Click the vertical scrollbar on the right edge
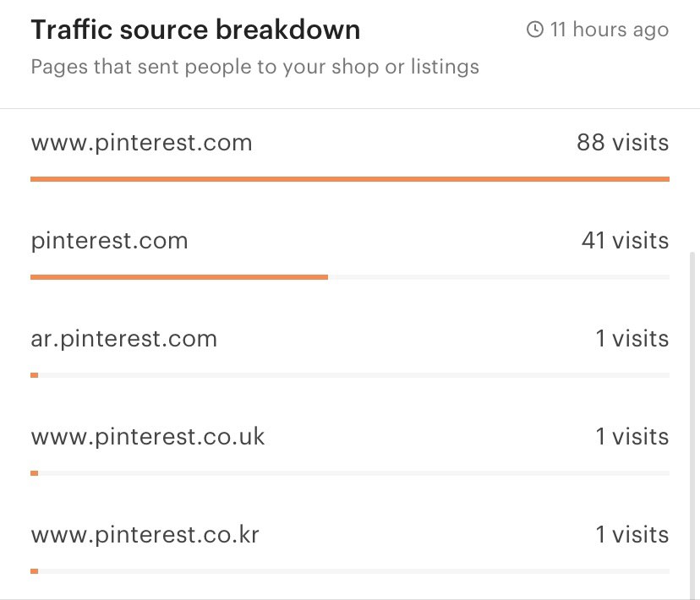The image size is (700, 600). pyautogui.click(x=692, y=426)
